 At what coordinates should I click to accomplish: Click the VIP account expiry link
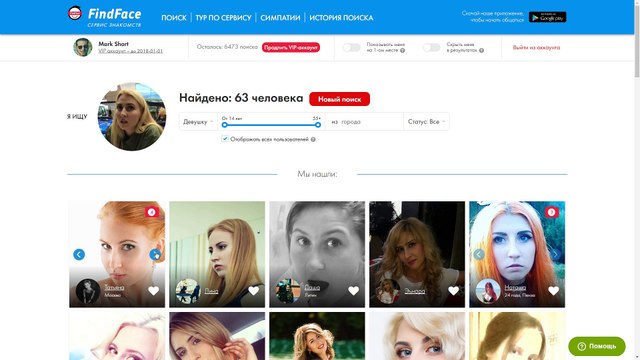coord(130,51)
